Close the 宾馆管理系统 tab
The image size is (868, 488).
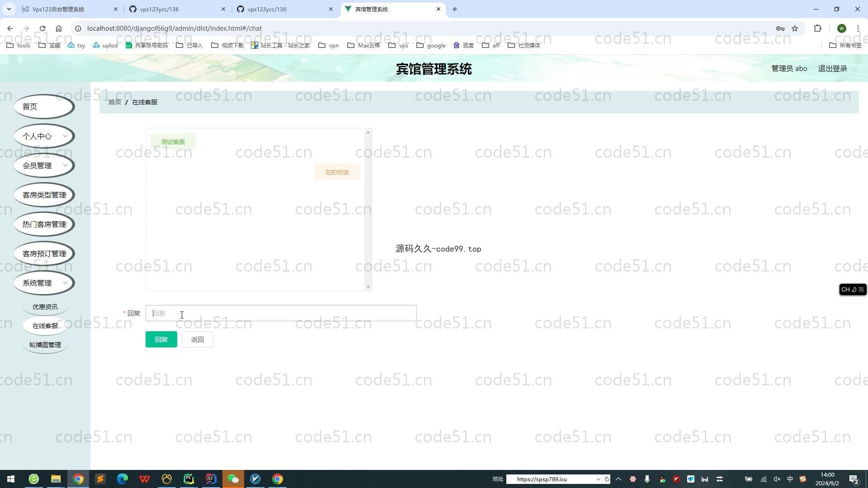pyautogui.click(x=439, y=9)
